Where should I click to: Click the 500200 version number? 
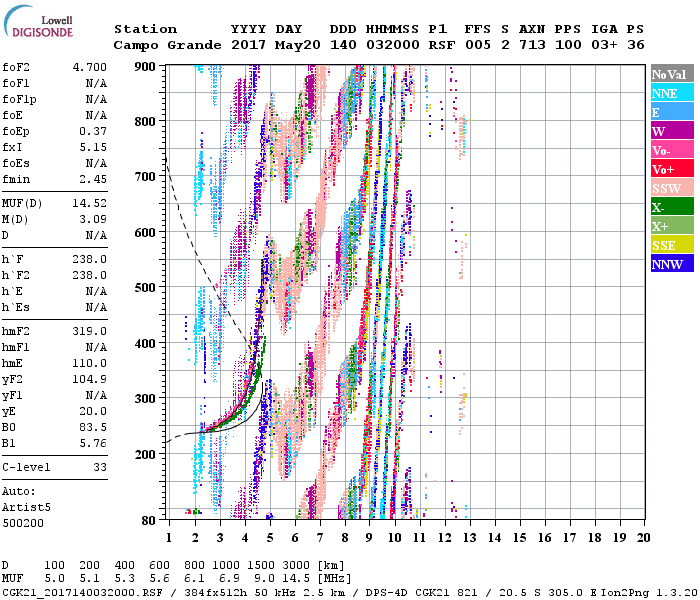pos(23,523)
